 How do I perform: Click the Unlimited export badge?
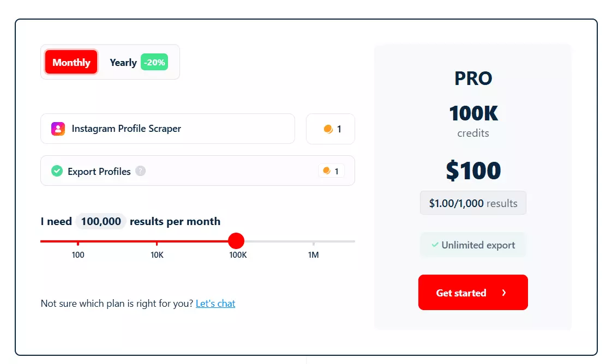pyautogui.click(x=472, y=245)
